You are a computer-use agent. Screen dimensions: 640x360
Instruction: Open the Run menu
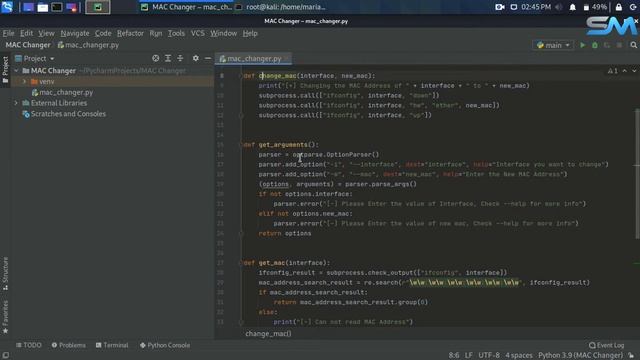[x=156, y=33]
